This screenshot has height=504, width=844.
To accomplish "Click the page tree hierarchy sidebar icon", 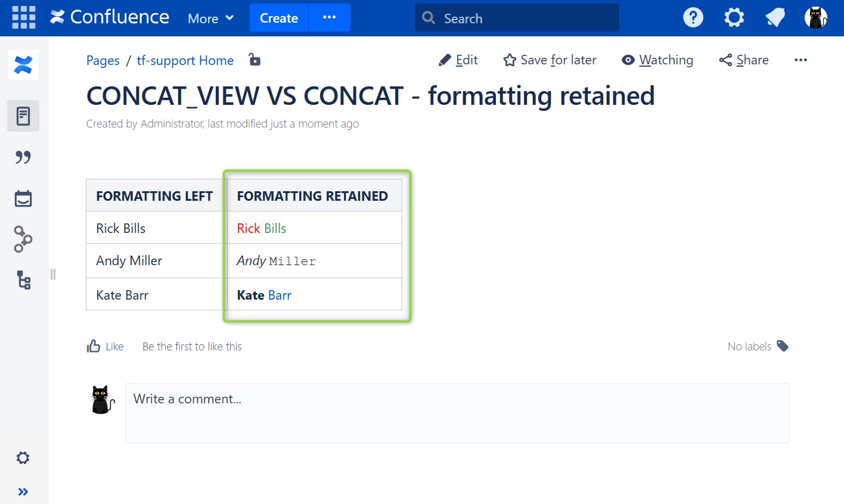I will coord(23,280).
